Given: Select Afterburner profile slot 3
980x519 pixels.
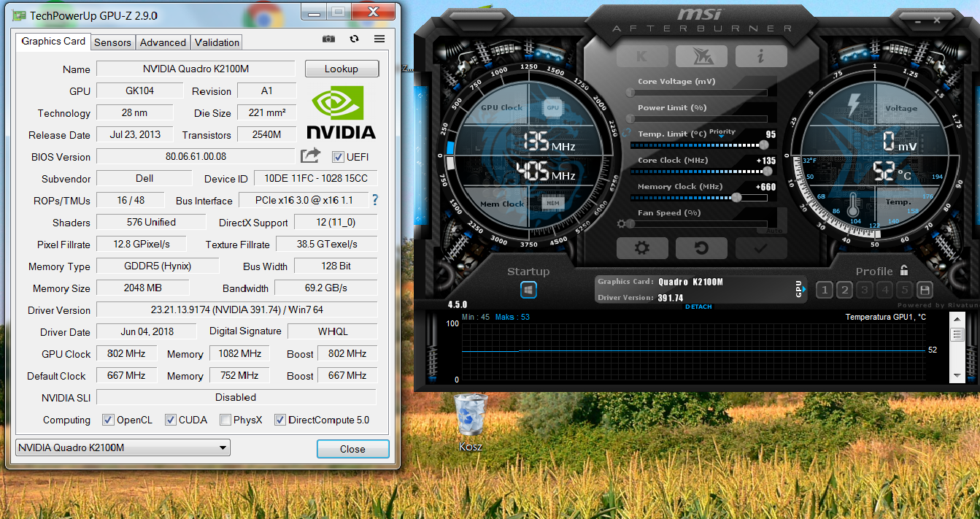Looking at the screenshot, I should [865, 290].
